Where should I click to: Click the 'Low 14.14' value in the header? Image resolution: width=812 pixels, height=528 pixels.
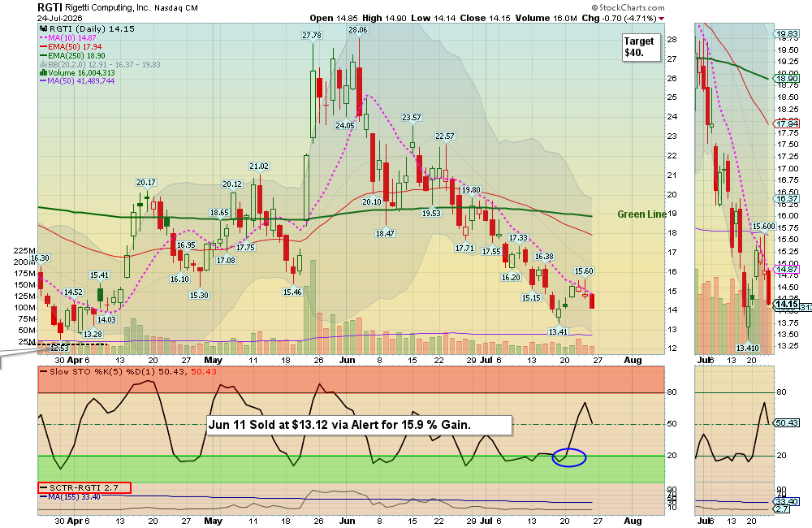[x=434, y=18]
